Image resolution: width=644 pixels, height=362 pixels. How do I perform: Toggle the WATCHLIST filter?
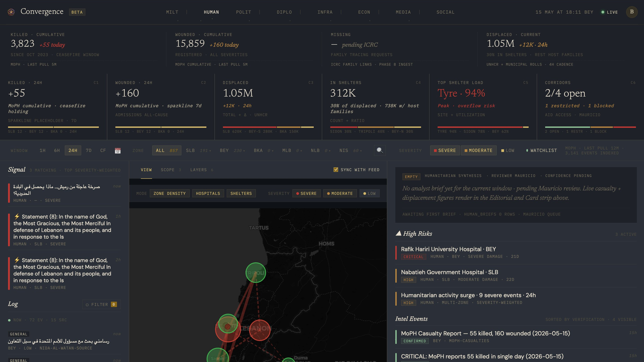(x=542, y=150)
